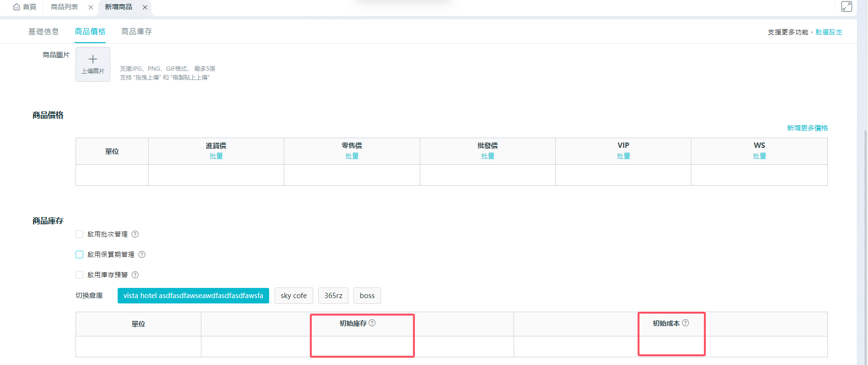Click 批量 under 零售價 column
Viewport: 868px width, 365px height.
click(352, 156)
